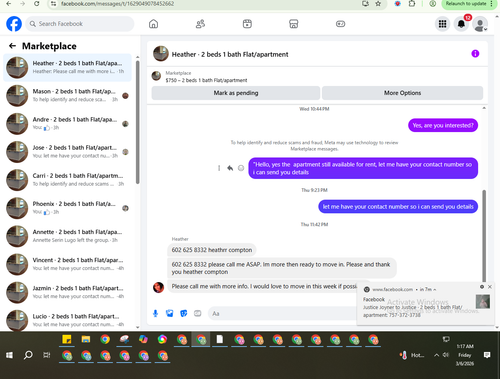The height and width of the screenshot is (379, 500).
Task: Open the Facebook logo home link
Action: pyautogui.click(x=14, y=24)
